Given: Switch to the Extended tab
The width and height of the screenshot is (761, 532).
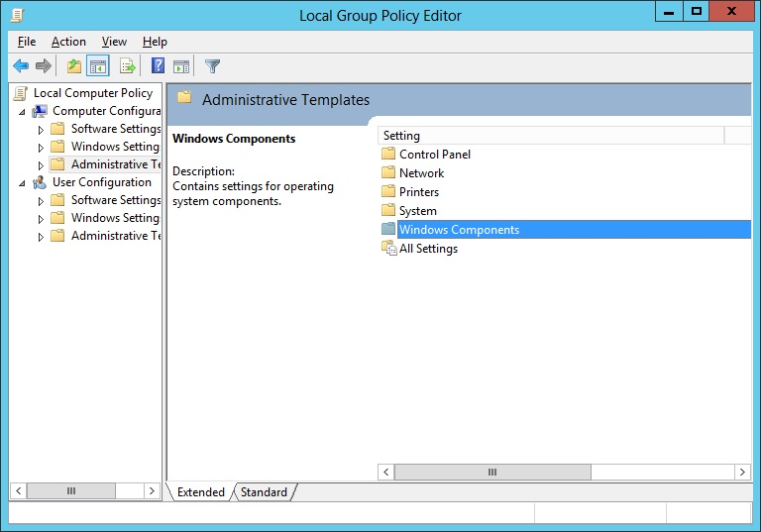Looking at the screenshot, I should coord(200,491).
